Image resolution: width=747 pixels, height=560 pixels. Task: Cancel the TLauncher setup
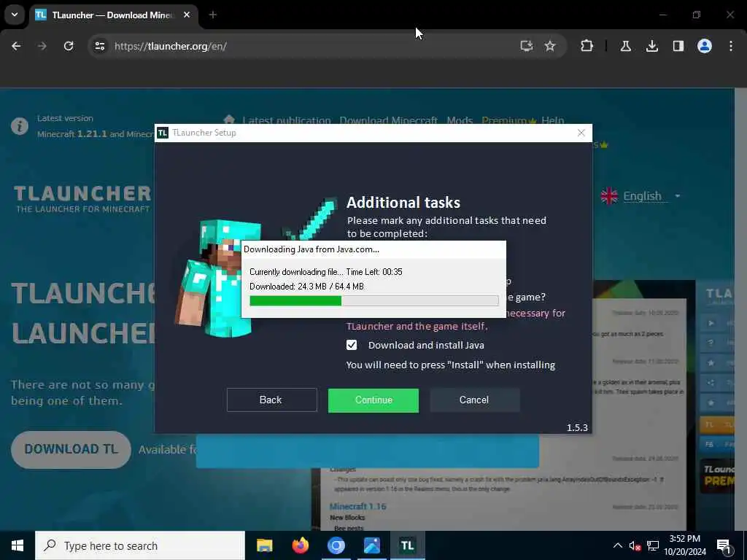coord(474,400)
